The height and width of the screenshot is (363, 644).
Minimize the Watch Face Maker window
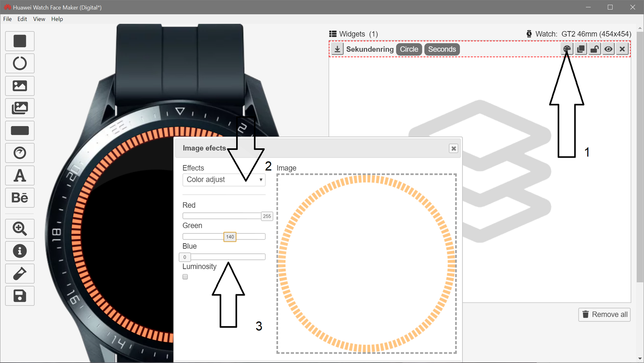point(588,7)
